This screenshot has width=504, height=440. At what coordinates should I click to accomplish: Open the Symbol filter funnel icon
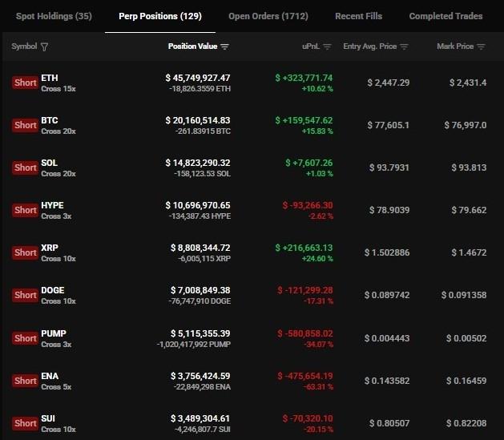45,47
